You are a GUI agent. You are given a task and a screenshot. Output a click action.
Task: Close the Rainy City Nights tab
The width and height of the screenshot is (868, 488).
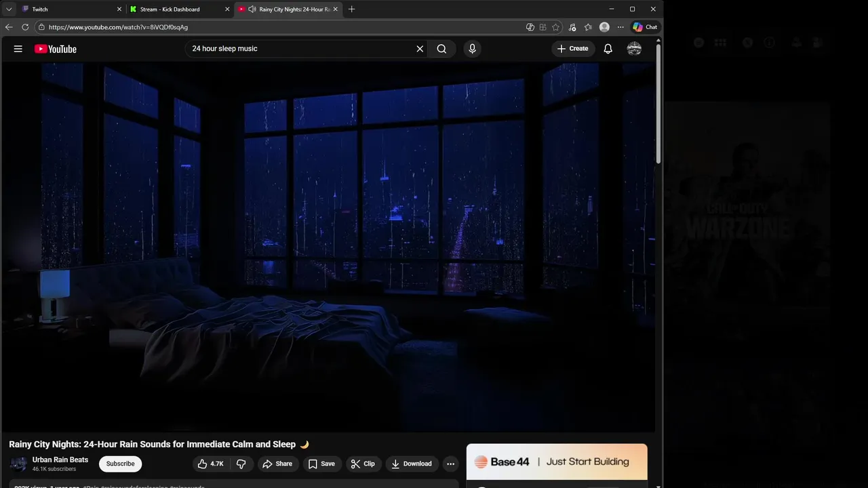(x=335, y=9)
